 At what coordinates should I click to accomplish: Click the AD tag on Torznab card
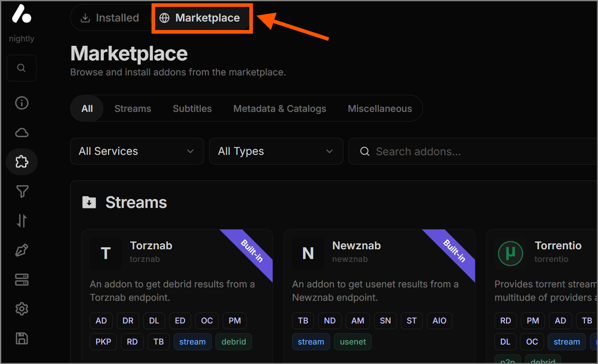tap(101, 321)
